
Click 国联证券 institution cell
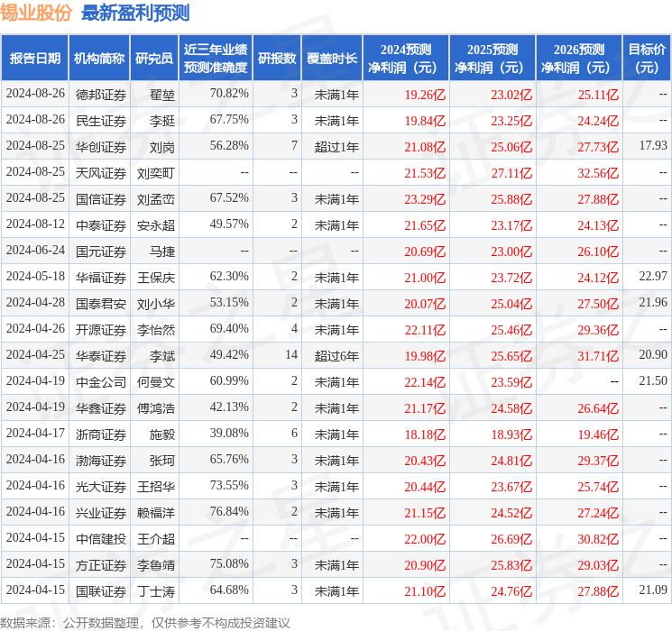(x=101, y=590)
